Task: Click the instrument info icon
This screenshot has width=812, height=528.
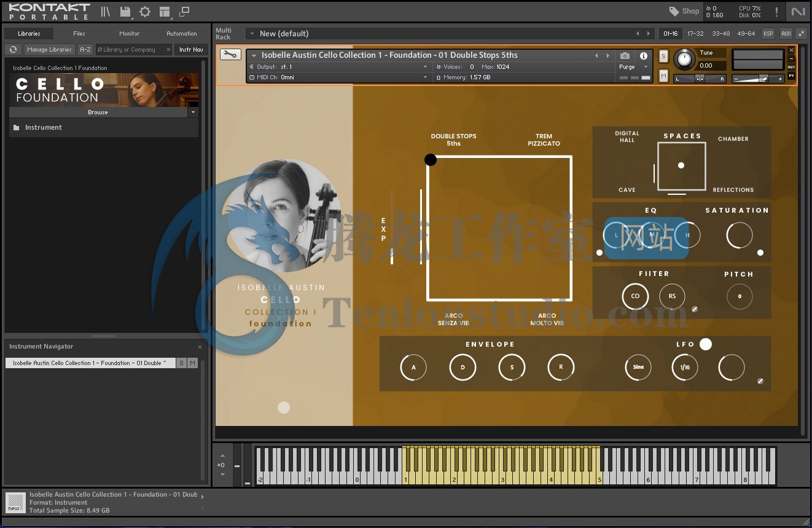Action: click(643, 55)
